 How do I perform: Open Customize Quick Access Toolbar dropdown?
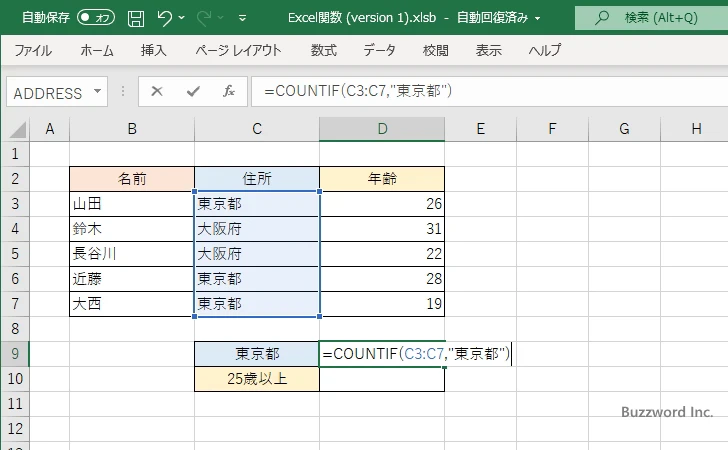pyautogui.click(x=243, y=18)
